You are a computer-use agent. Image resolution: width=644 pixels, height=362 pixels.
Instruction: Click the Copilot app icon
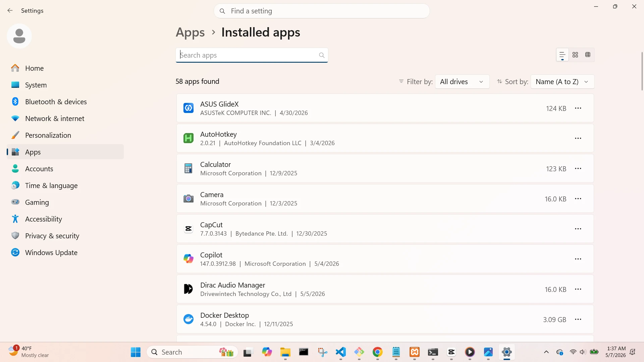coord(189,259)
